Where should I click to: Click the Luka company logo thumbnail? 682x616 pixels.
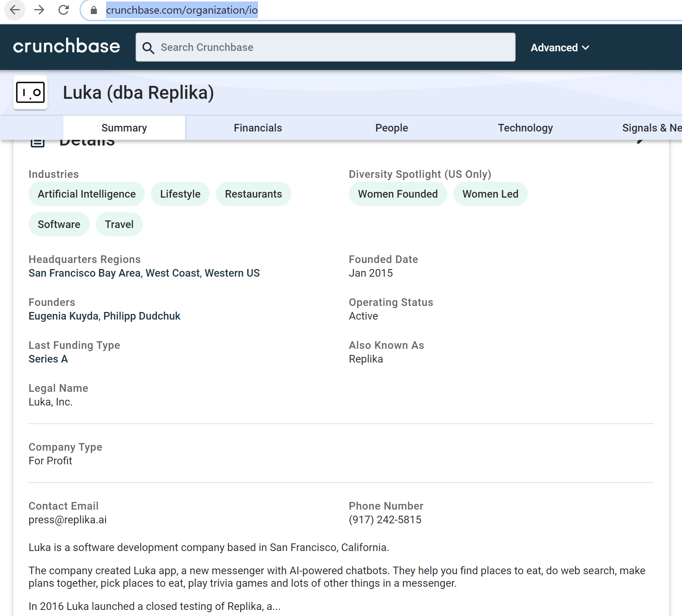coord(30,92)
